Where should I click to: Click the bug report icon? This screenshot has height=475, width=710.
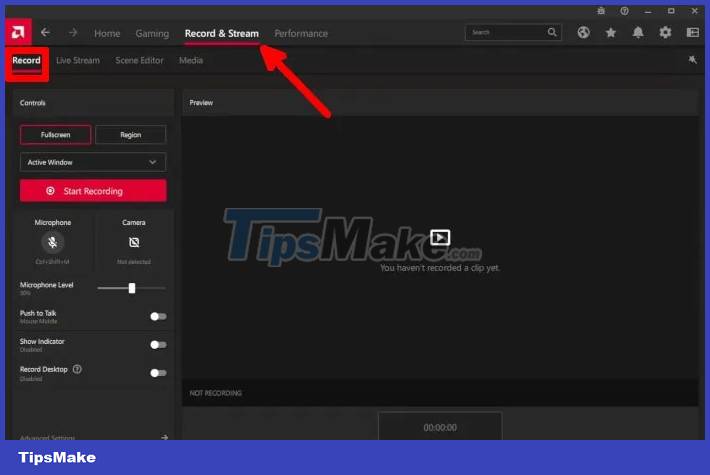pos(601,11)
